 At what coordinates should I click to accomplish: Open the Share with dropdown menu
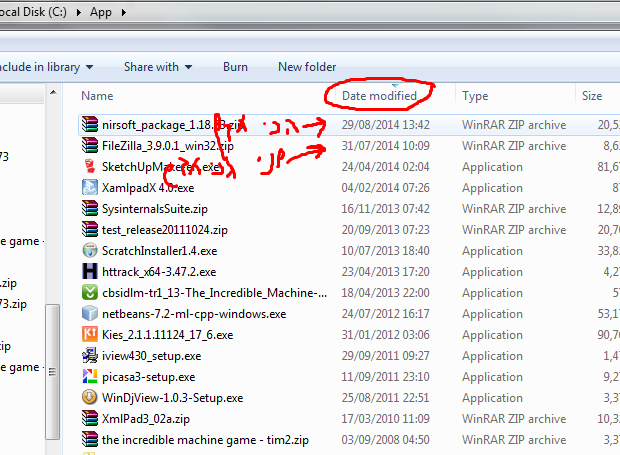pyautogui.click(x=158, y=67)
